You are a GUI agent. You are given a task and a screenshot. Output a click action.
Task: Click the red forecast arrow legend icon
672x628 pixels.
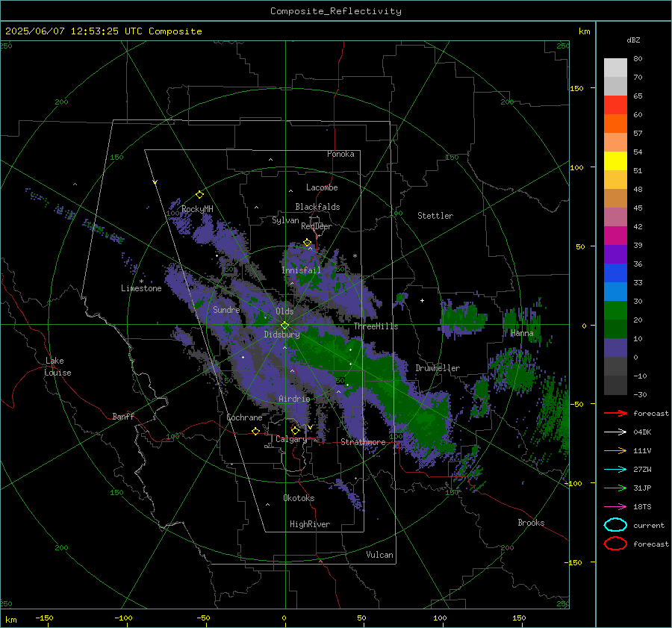click(x=615, y=413)
